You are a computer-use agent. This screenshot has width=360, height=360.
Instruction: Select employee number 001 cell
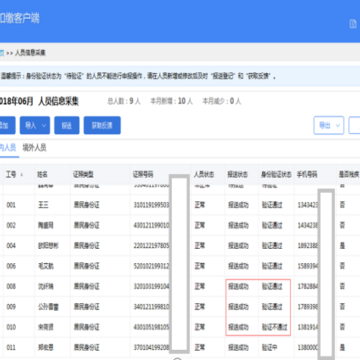[x=11, y=205]
